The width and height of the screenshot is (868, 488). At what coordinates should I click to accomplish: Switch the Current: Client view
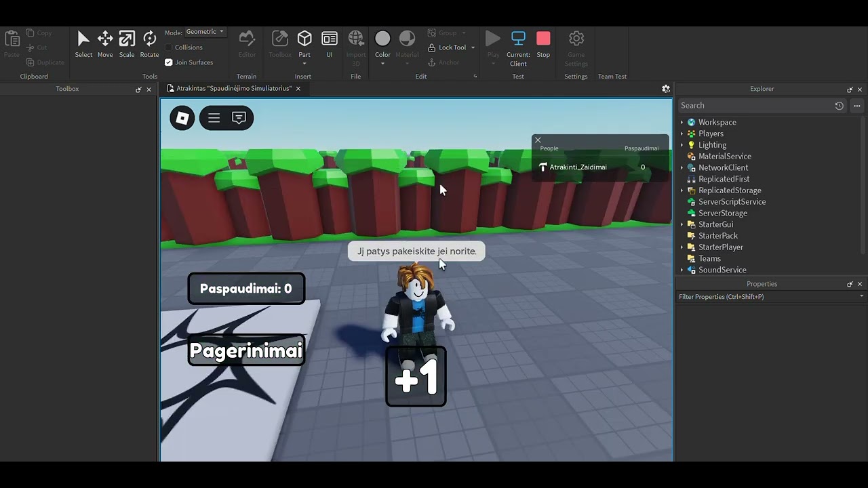click(518, 47)
